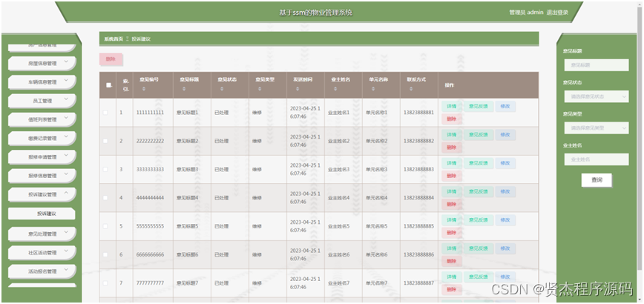
Task: Click 删除 for row 1111111111
Action: click(452, 119)
